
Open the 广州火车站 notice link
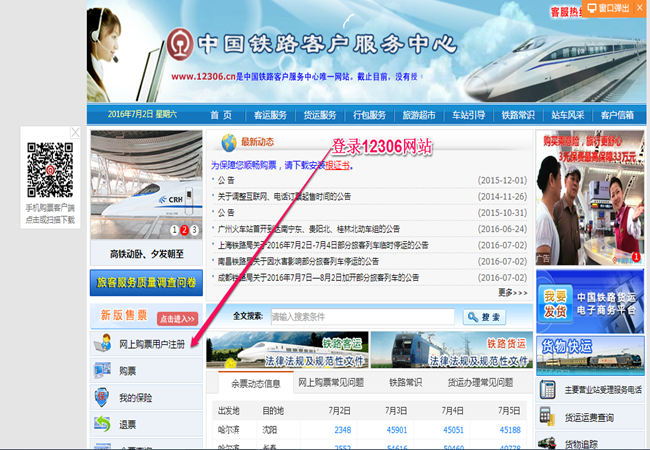click(309, 229)
